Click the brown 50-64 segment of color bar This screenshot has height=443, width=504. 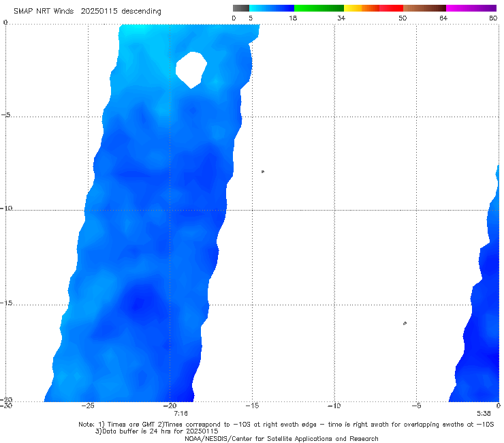click(424, 8)
